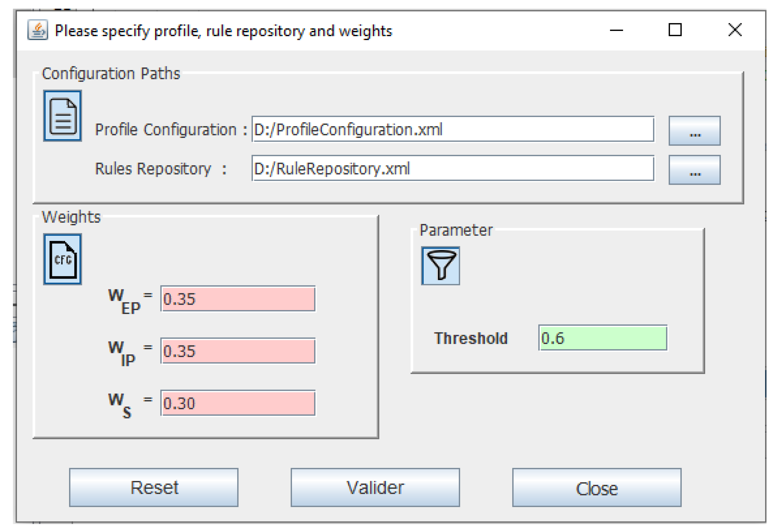Click the W IP weight input field
Screen dimensions: 778x532
(x=238, y=351)
